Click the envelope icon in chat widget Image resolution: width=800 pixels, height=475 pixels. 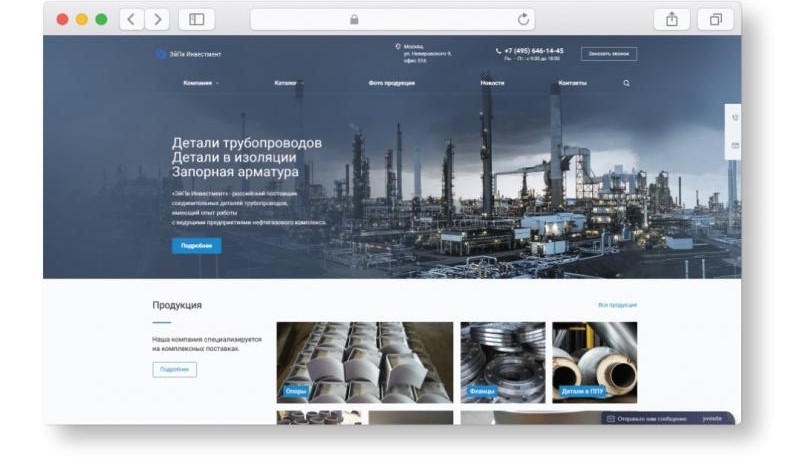[x=611, y=419]
